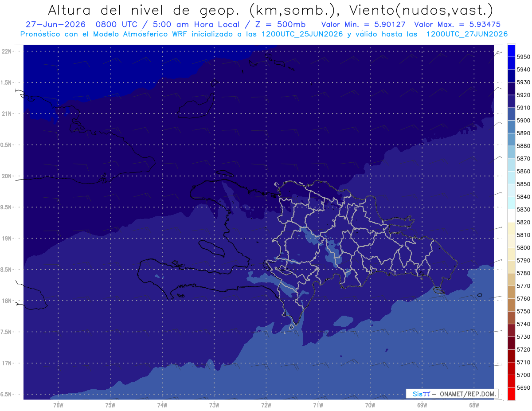Click the longitude axis label '70W'
The height and width of the screenshot is (411, 532).
(x=370, y=405)
